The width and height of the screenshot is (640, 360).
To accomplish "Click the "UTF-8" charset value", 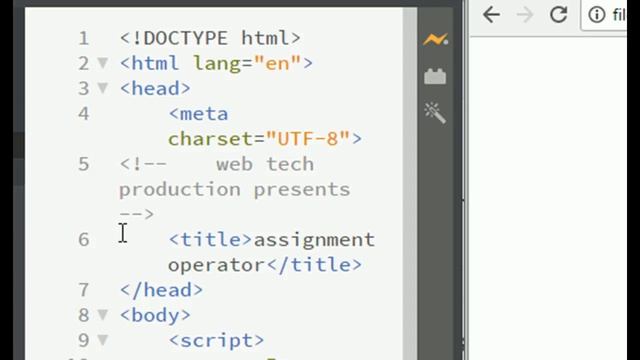I will click(x=308, y=139).
